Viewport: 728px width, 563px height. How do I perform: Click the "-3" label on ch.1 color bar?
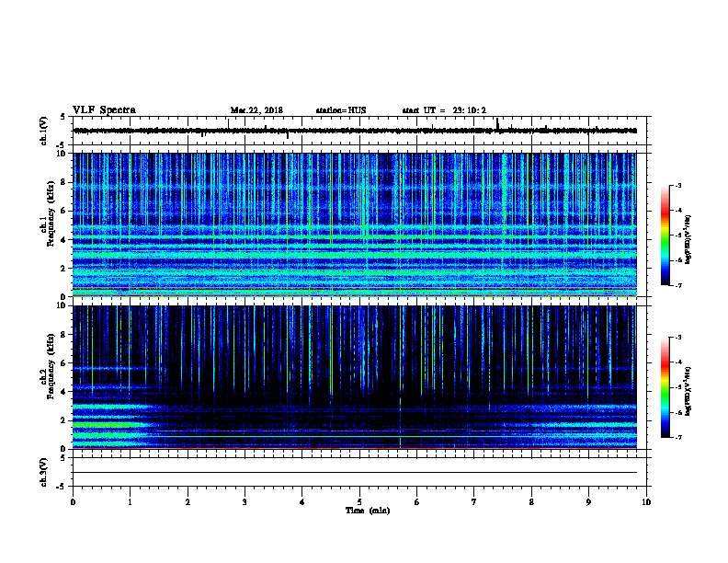(677, 186)
